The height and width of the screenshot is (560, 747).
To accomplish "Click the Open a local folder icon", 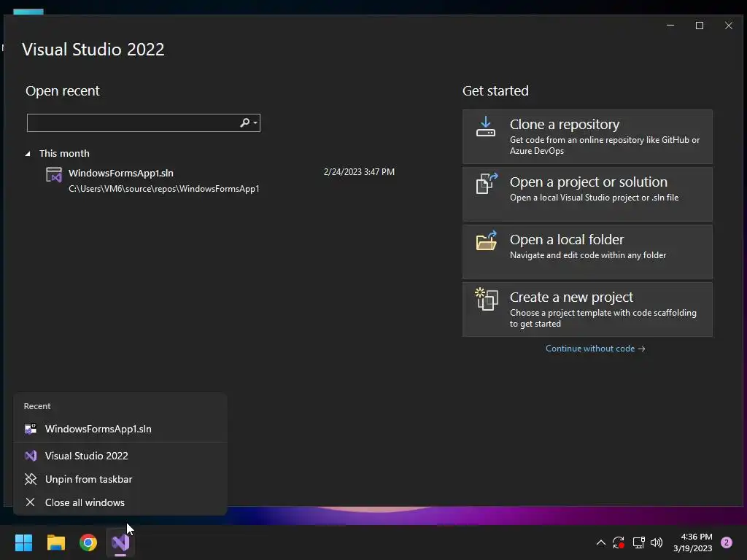I will [487, 241].
